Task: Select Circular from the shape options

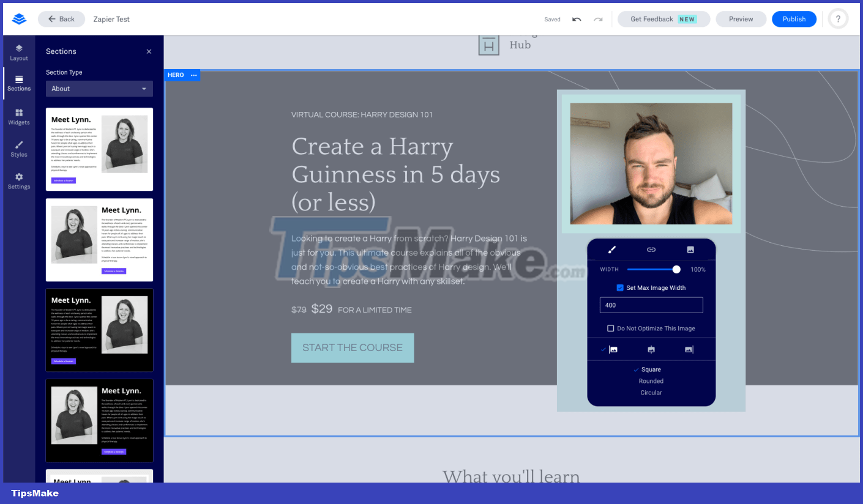Action: [x=651, y=392]
